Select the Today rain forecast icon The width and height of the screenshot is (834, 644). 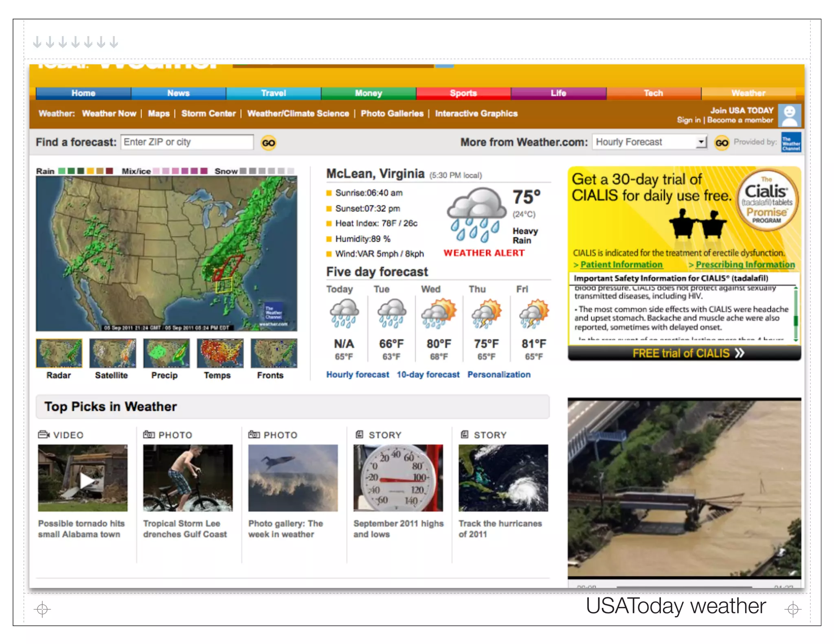(344, 313)
